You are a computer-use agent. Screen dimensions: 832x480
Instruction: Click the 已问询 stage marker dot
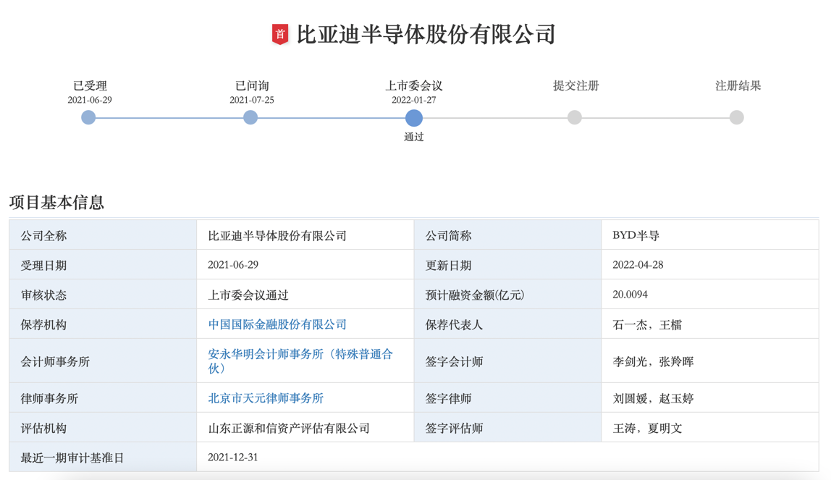click(x=250, y=118)
